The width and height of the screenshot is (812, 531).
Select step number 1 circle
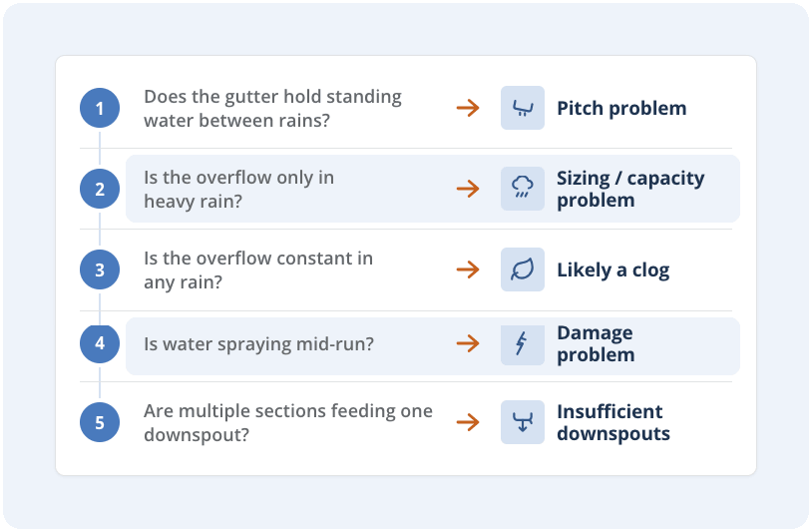(100, 108)
